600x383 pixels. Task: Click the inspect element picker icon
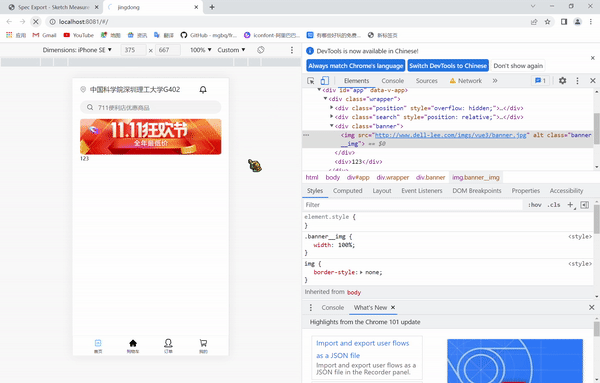[311, 81]
